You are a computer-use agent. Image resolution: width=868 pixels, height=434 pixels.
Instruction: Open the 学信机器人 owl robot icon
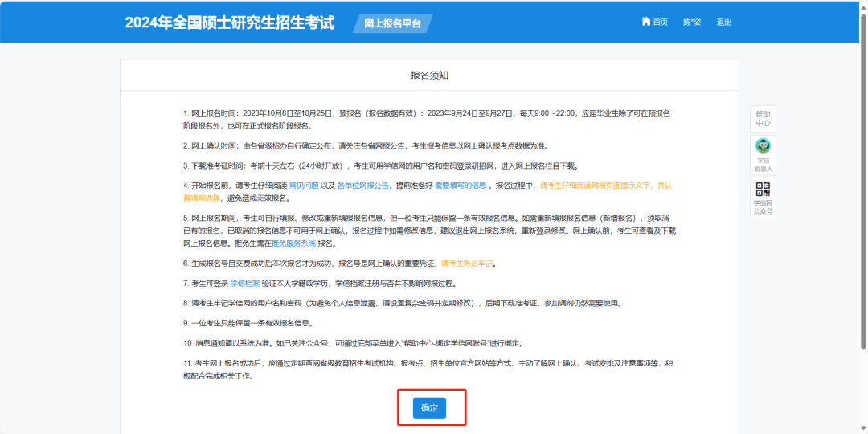click(x=763, y=146)
